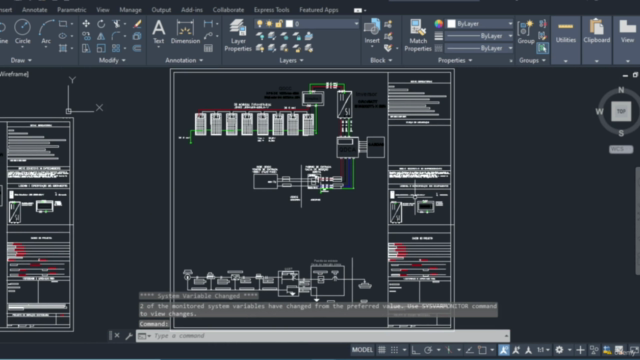The width and height of the screenshot is (640, 360).
Task: Click the Group objects tool
Action: (x=526, y=31)
